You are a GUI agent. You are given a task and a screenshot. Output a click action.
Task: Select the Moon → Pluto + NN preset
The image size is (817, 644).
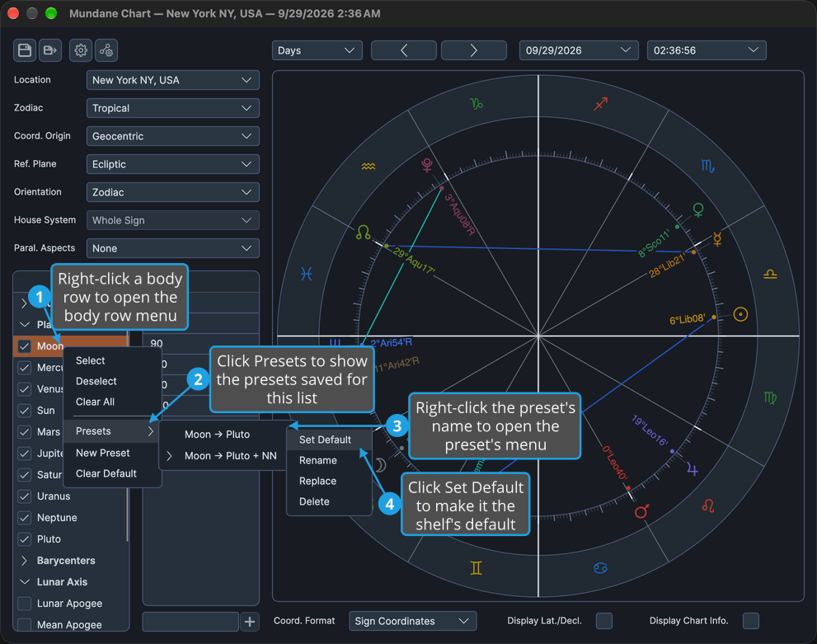pos(223,456)
